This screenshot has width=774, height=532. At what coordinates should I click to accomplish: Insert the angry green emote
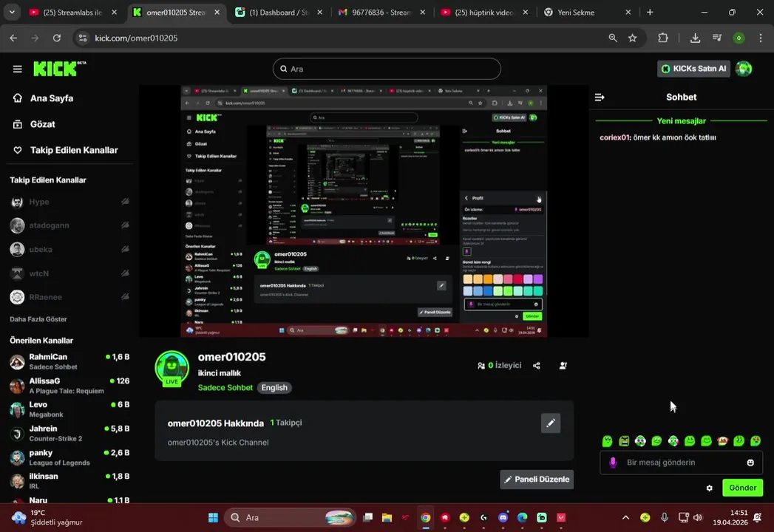[624, 440]
